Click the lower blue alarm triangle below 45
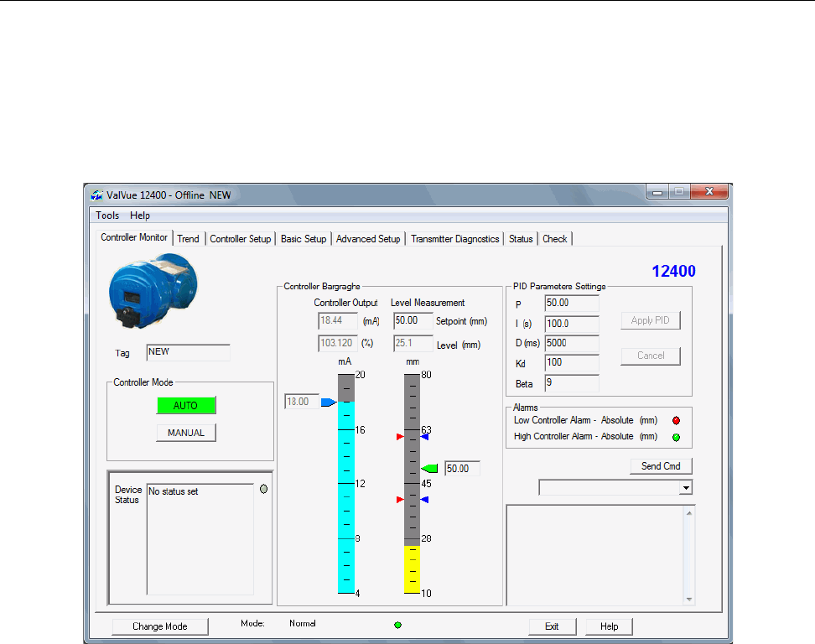815x644 pixels. [x=424, y=500]
